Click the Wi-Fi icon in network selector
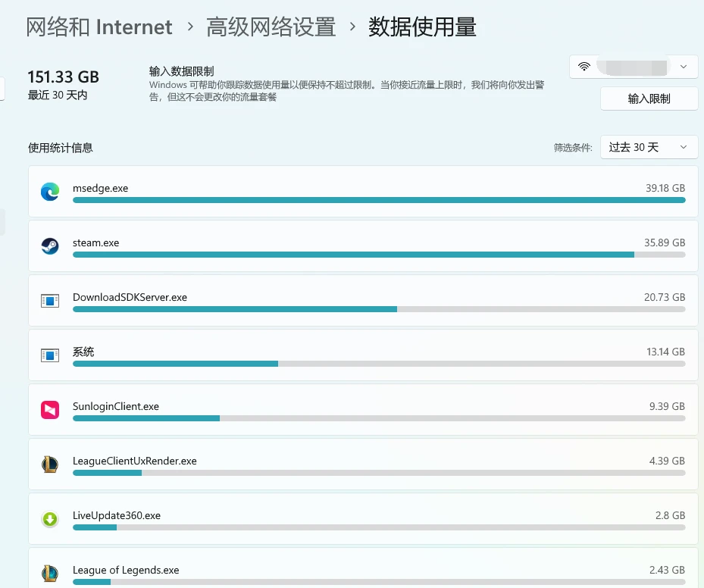The height and width of the screenshot is (588, 704). click(x=584, y=67)
